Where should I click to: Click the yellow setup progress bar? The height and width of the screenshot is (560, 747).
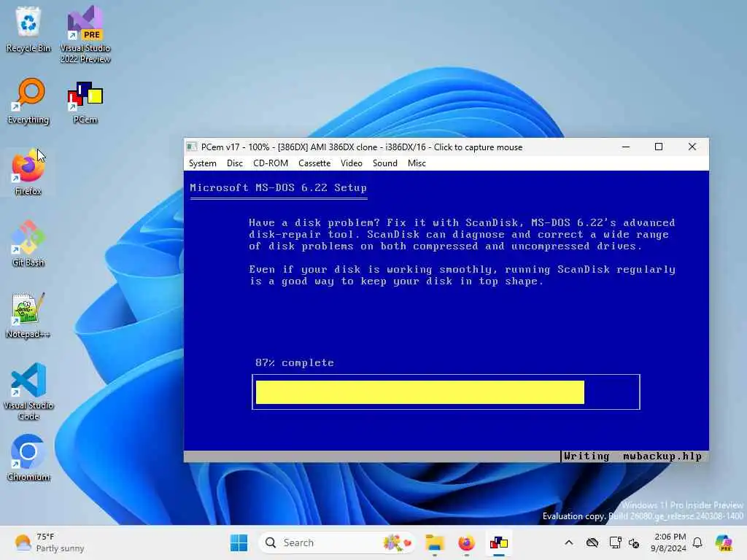tap(420, 392)
